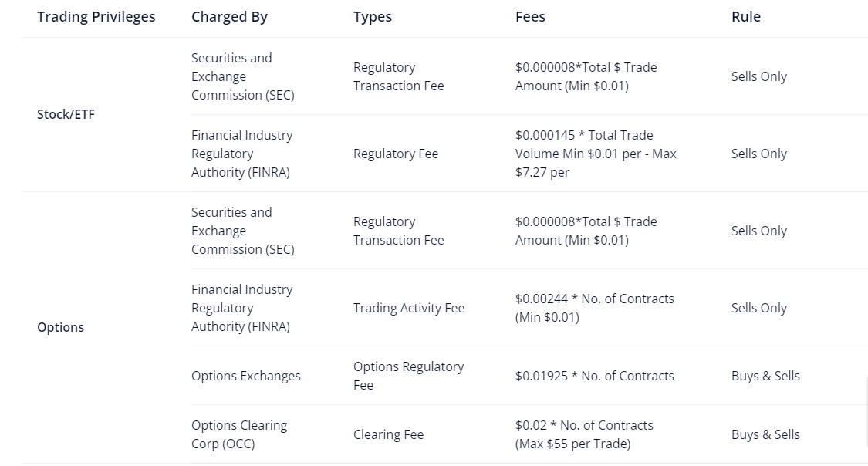
Task: Select the Clearing Fee cell
Action: tap(389, 435)
